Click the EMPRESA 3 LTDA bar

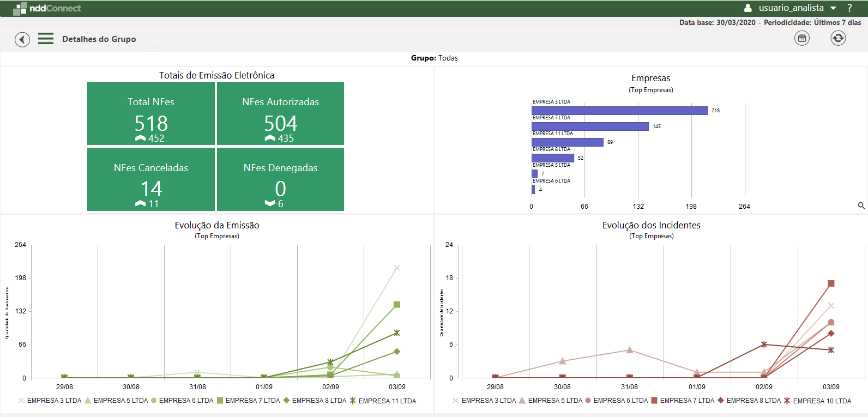[x=619, y=111]
